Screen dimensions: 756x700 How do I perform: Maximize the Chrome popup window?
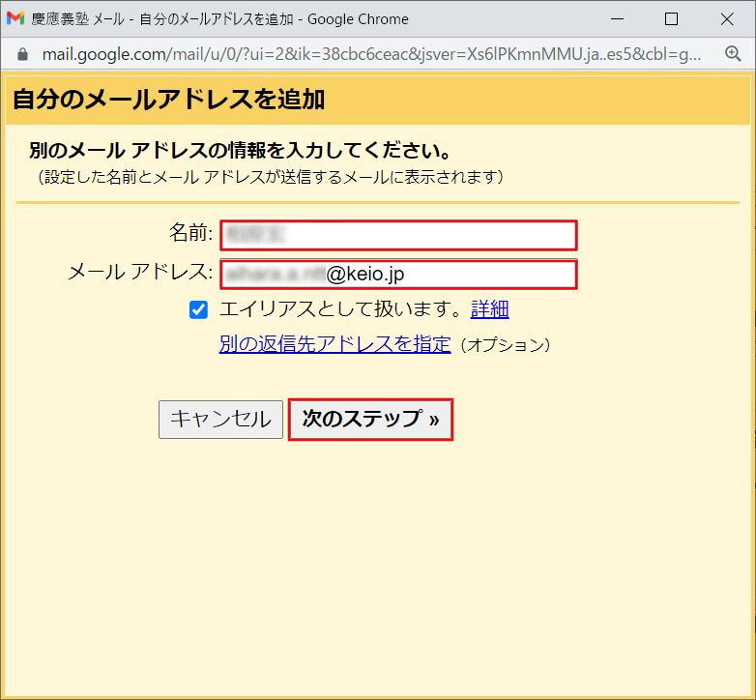672,18
